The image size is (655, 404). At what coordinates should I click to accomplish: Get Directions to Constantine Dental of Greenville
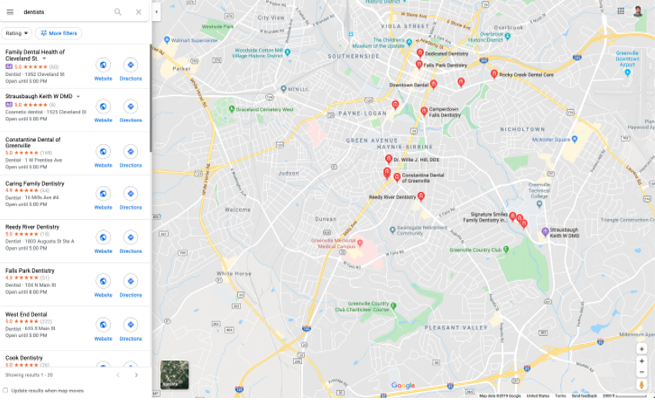pyautogui.click(x=131, y=152)
